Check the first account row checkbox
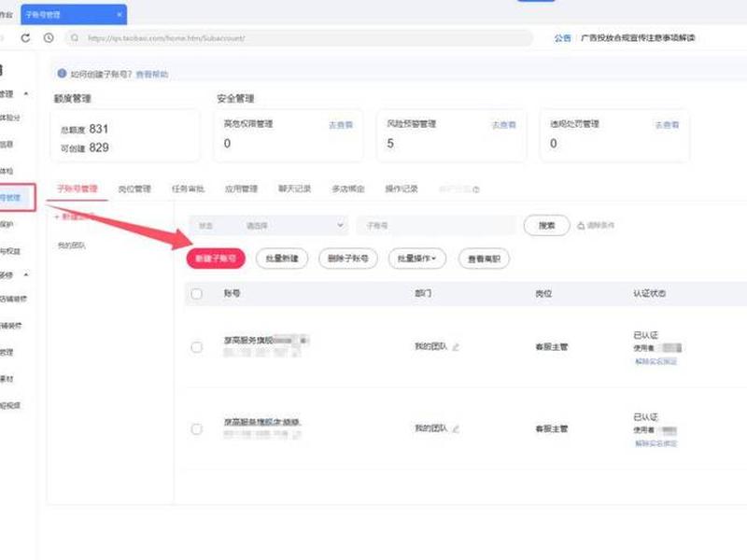The image size is (747, 560). [x=196, y=347]
